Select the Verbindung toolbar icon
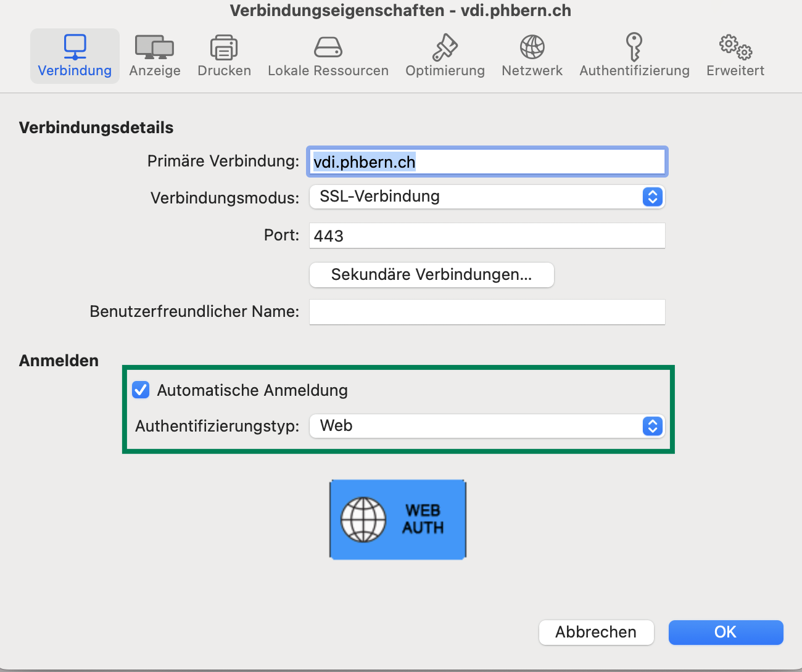Screen dimensions: 802x672 click(x=74, y=55)
